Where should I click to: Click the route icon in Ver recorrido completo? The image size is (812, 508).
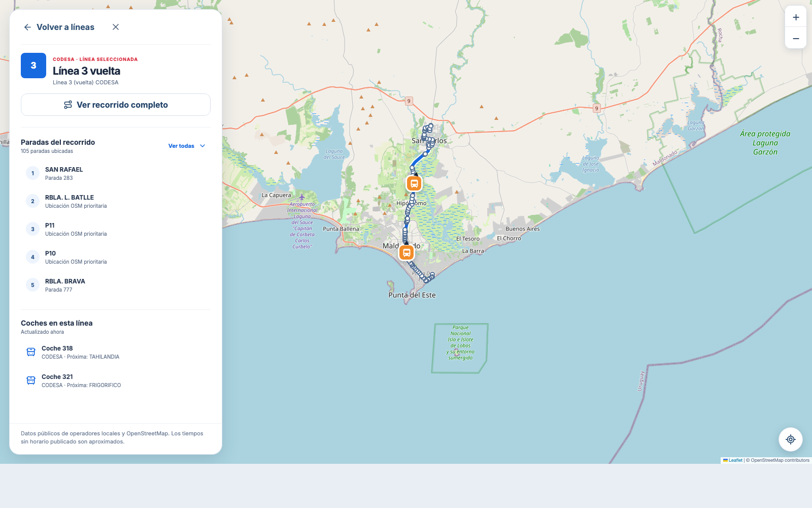pos(68,105)
